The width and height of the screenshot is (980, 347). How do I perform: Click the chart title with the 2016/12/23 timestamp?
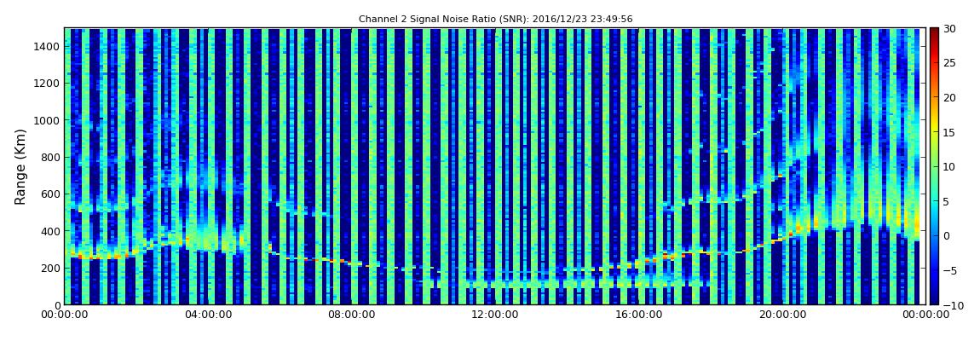pos(496,20)
